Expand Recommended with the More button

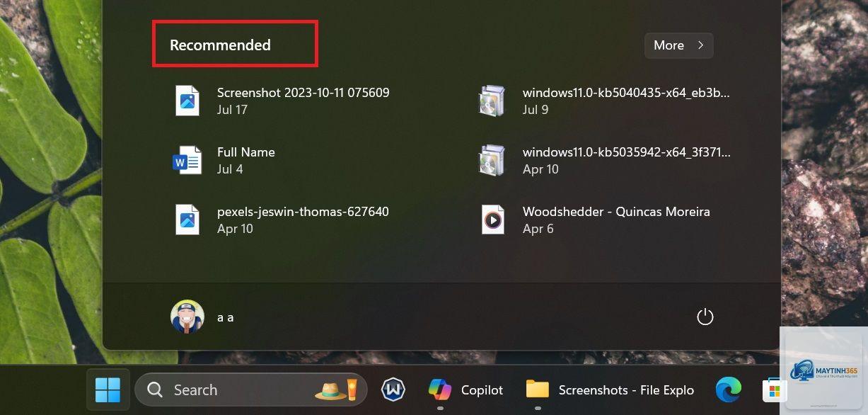click(679, 45)
